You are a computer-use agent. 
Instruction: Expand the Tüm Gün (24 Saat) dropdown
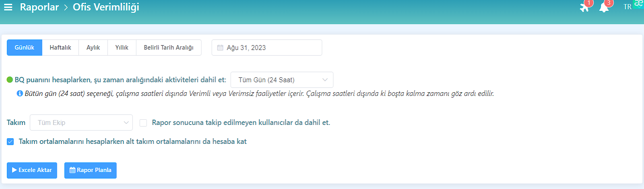point(282,80)
